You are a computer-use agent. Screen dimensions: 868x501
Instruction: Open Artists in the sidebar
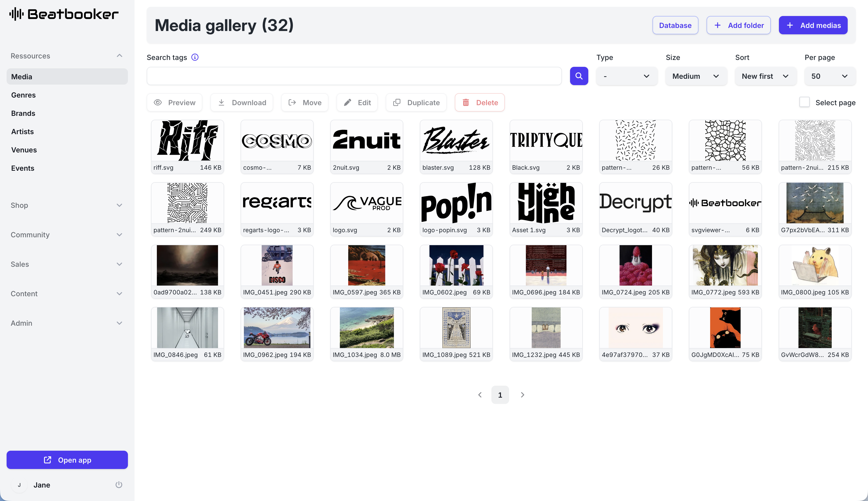tap(22, 131)
